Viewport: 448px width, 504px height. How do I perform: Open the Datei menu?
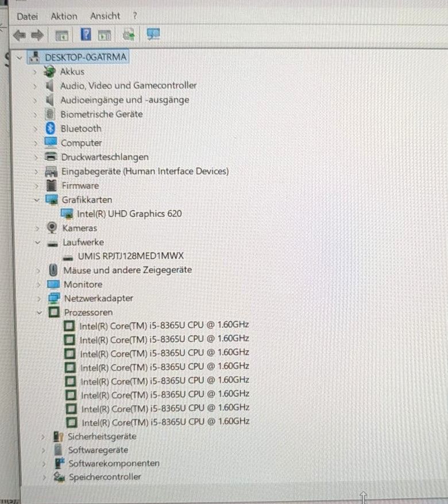pos(28,17)
